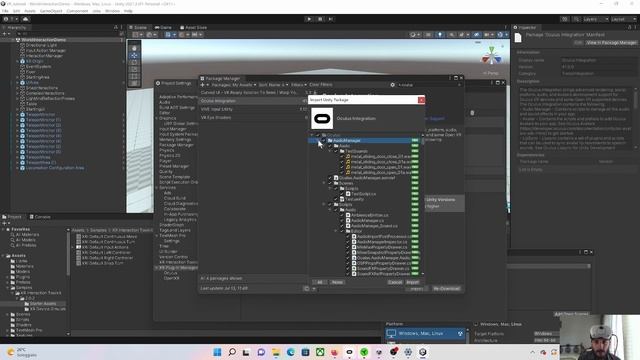Screen dimensions: 640x360
Task: Switch to the Asset Store tab
Action: point(193,27)
